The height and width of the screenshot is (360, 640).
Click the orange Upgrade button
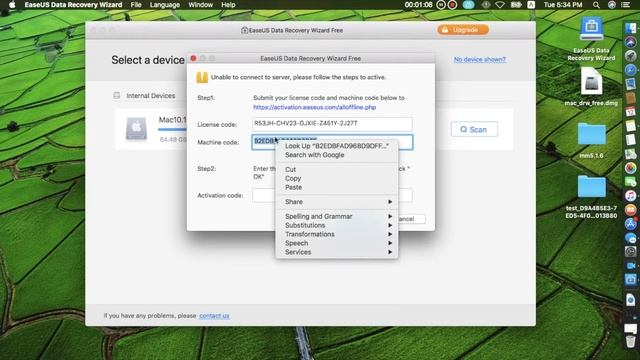click(x=463, y=30)
